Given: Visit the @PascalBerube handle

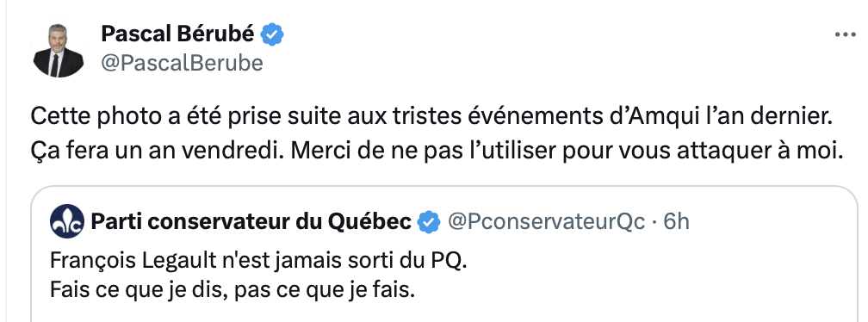Looking at the screenshot, I should [183, 63].
